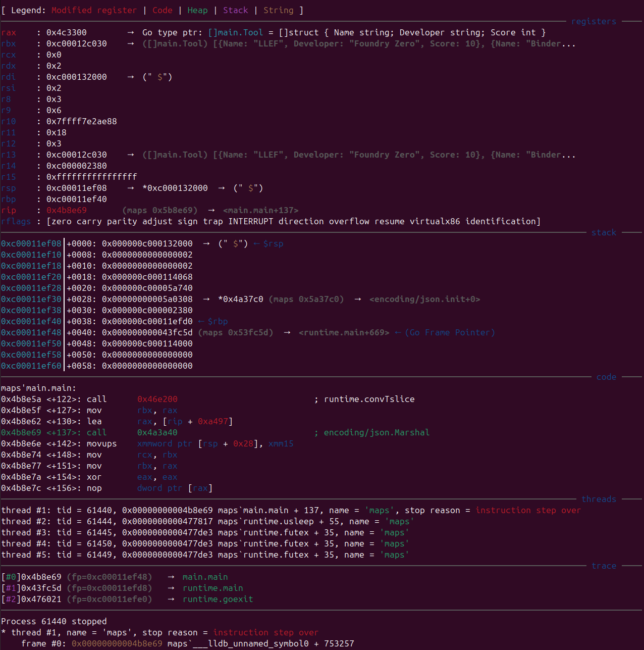Collapse the stack section header
Screen dimensions: 644x650
[604, 232]
